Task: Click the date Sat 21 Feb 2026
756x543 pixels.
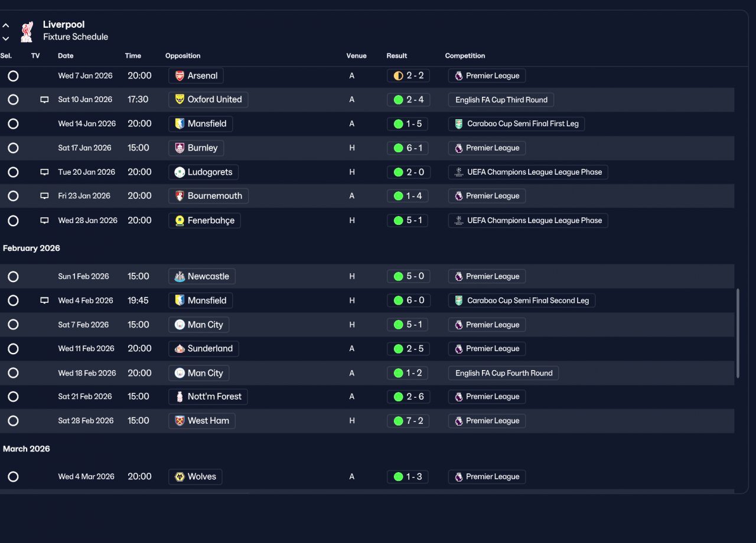Action: (85, 397)
